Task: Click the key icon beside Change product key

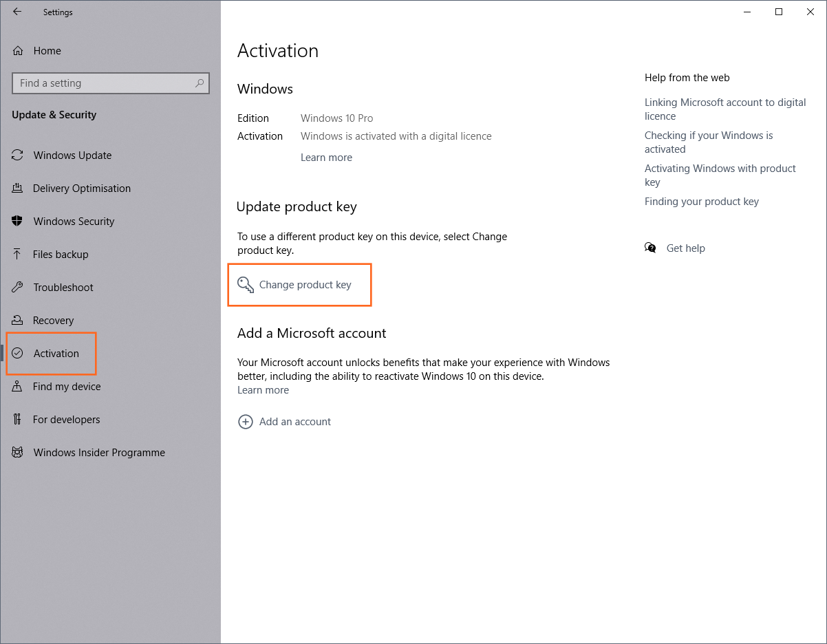Action: pyautogui.click(x=246, y=285)
